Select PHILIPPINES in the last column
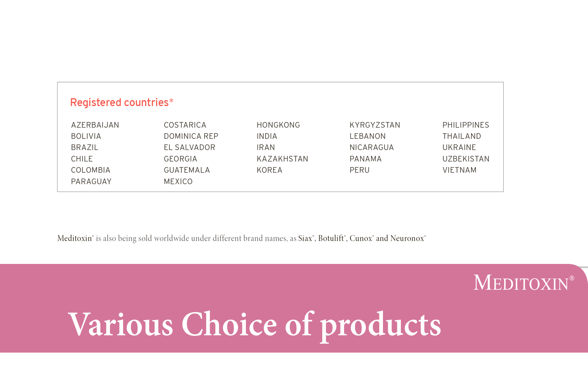Viewport: 588px width, 377px height. pyautogui.click(x=466, y=125)
